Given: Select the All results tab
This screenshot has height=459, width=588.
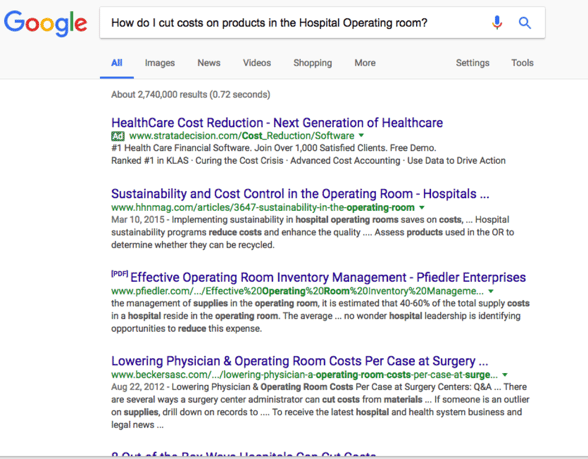Looking at the screenshot, I should [117, 63].
